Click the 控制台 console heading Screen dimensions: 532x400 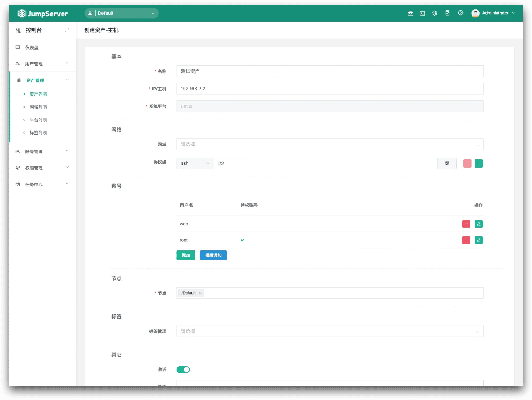click(x=34, y=30)
